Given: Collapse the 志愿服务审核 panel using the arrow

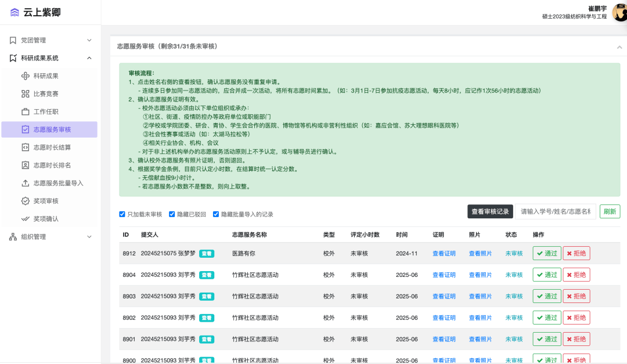Looking at the screenshot, I should point(619,46).
